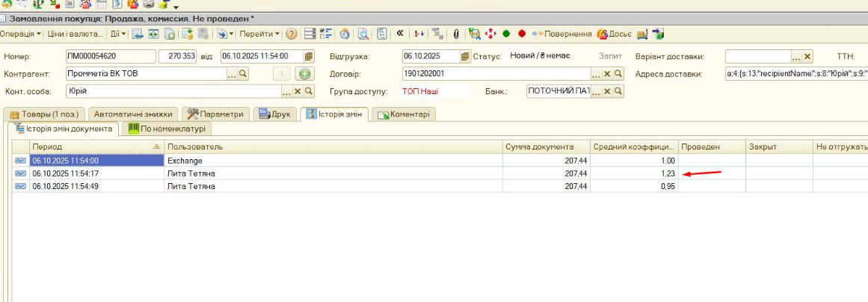Click the Повернення button
The width and height of the screenshot is (868, 302).
[562, 34]
